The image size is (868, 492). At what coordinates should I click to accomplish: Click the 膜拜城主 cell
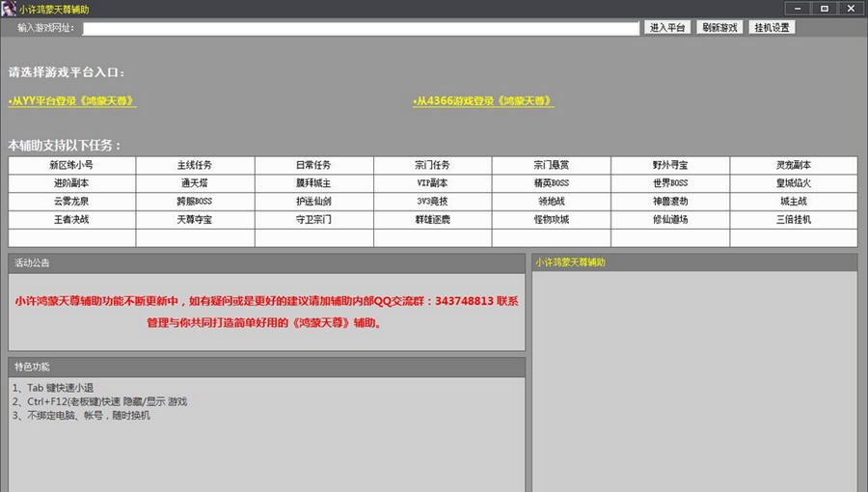(x=313, y=183)
